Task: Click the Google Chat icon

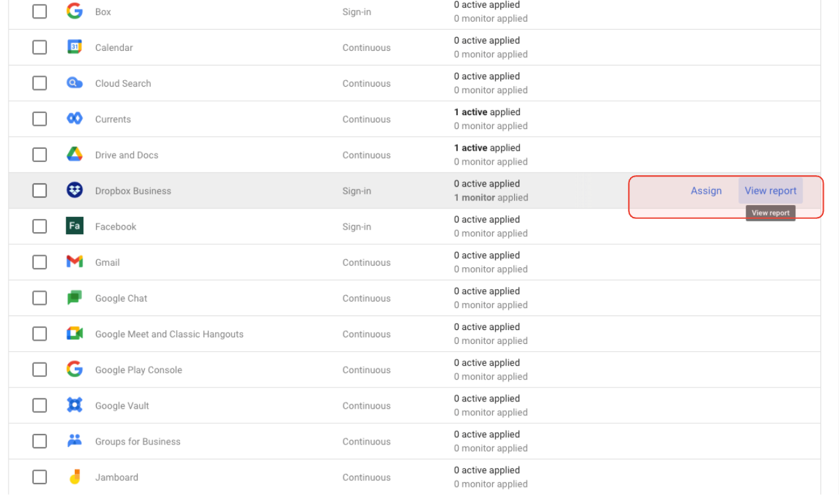Action: (x=75, y=298)
